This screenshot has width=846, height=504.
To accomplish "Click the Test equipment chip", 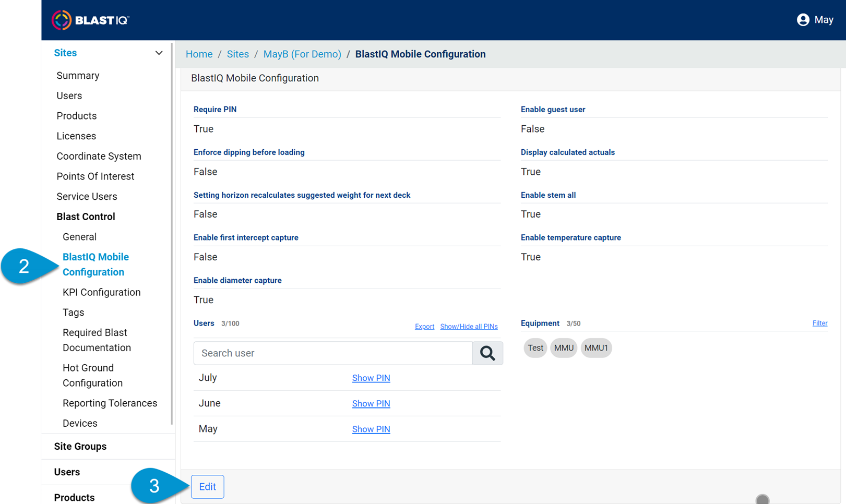I will point(535,348).
